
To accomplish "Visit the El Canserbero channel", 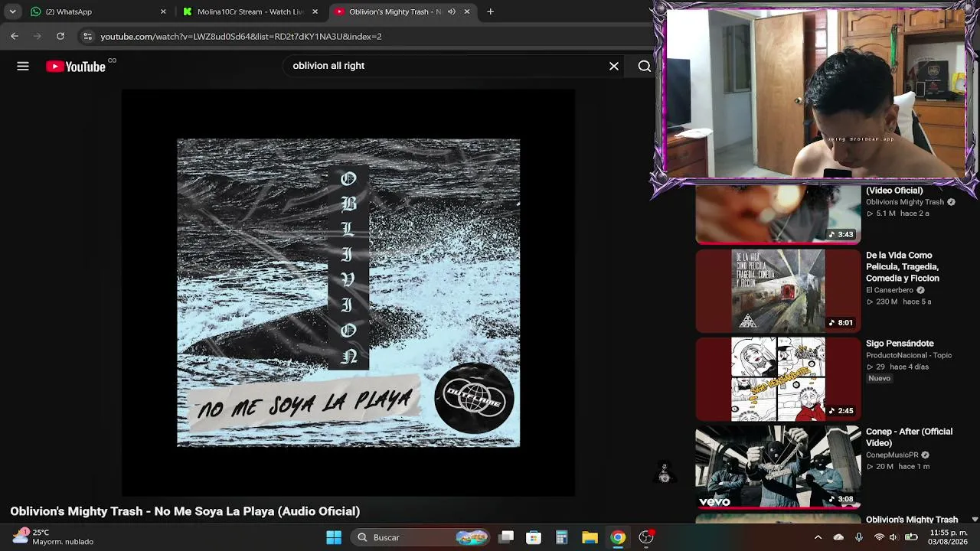I will [890, 290].
